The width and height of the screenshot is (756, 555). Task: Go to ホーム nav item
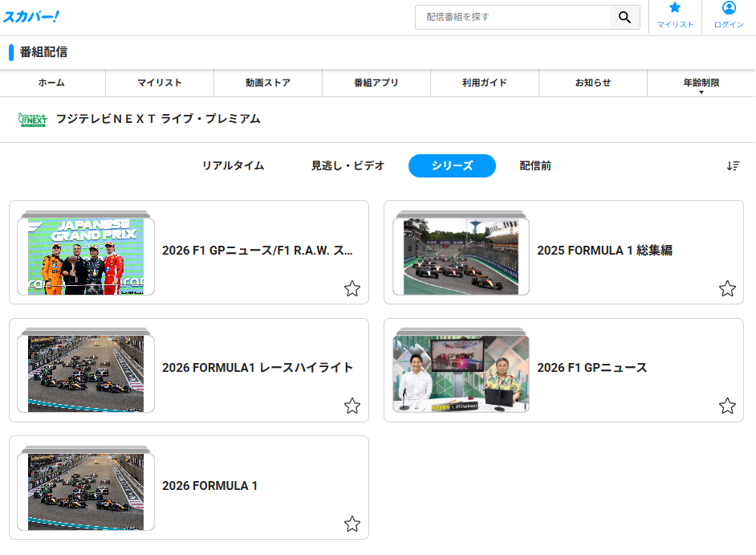pyautogui.click(x=51, y=83)
